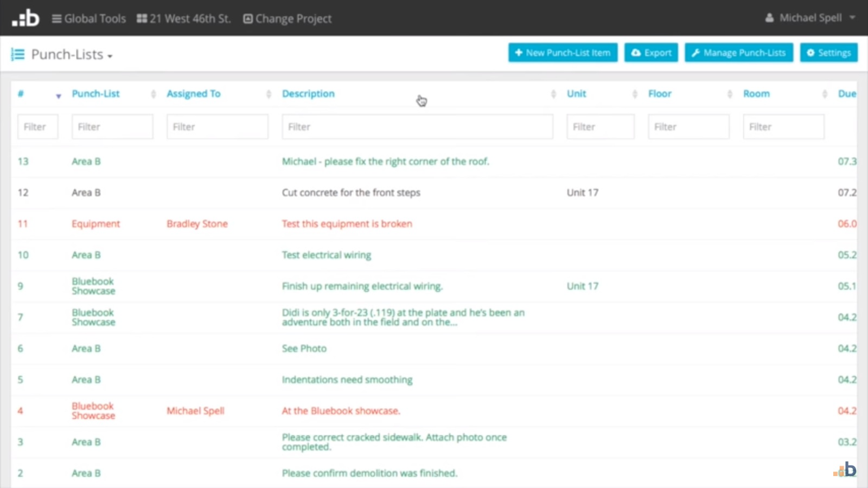Click the user icon next to Michael Spell
This screenshot has height=488, width=868.
(x=770, y=17)
